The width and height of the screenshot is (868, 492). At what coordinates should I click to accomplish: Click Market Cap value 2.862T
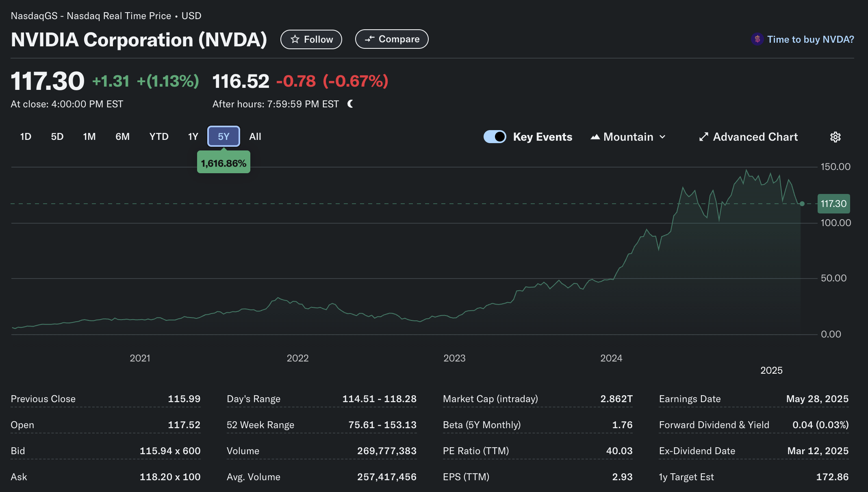point(616,399)
